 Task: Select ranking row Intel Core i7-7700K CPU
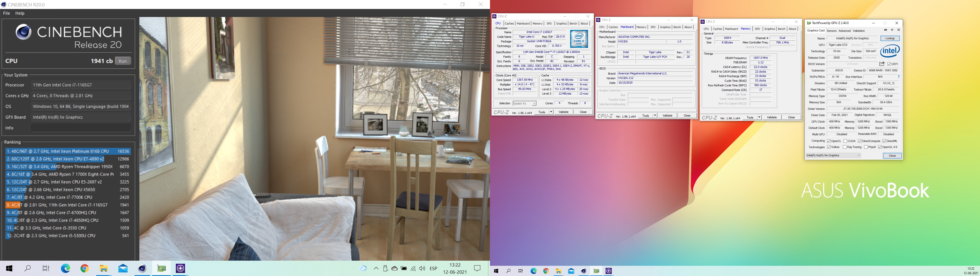click(x=68, y=197)
